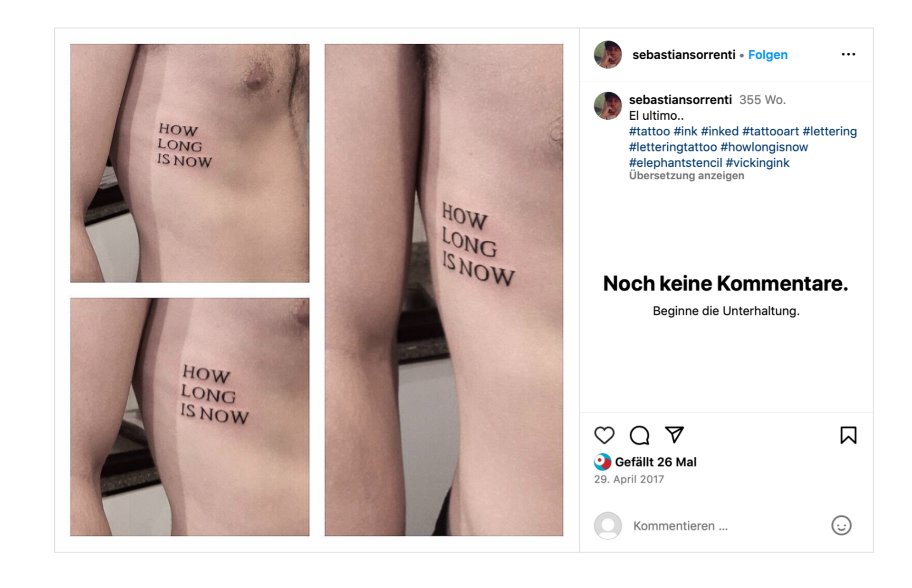
Task: Click the 29. April 2017 post date
Action: [x=629, y=479]
